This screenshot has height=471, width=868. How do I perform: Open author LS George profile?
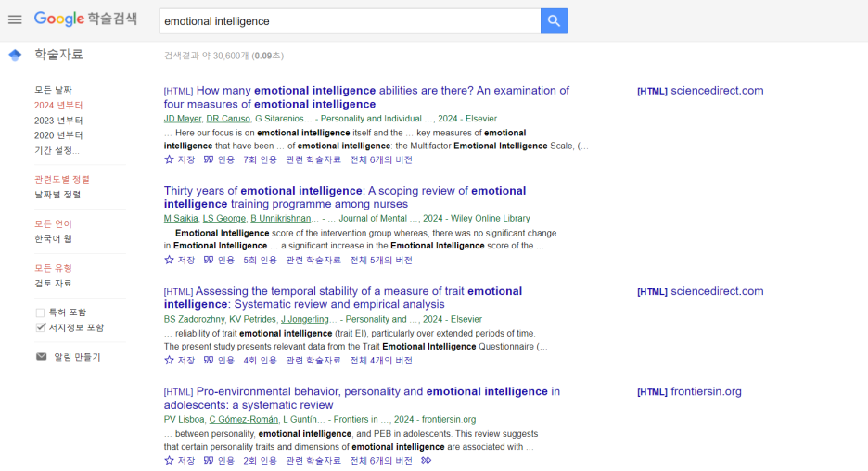224,218
